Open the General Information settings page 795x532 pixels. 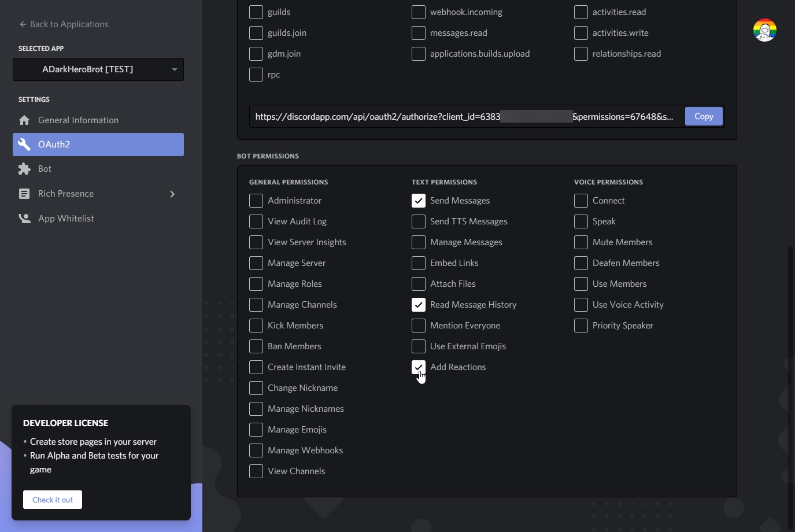98,120
